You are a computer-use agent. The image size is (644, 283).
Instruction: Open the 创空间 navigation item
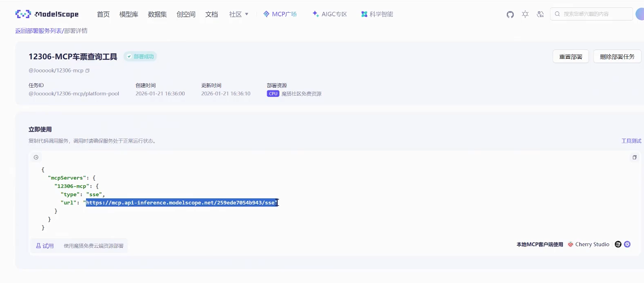tap(186, 14)
